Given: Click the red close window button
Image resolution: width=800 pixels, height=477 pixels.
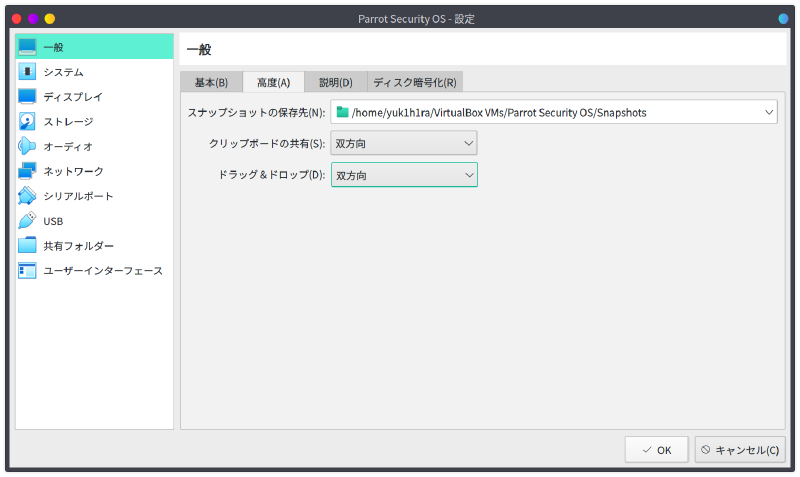Looking at the screenshot, I should (16, 19).
